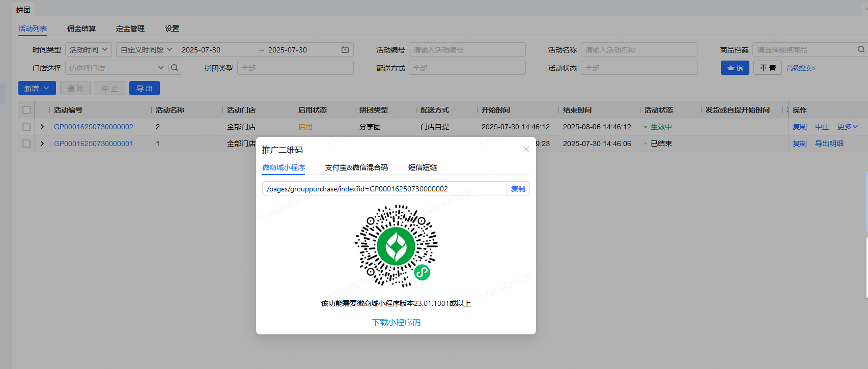The image size is (868, 369).
Task: Open the 门店选择 dropdown
Action: pyautogui.click(x=117, y=68)
